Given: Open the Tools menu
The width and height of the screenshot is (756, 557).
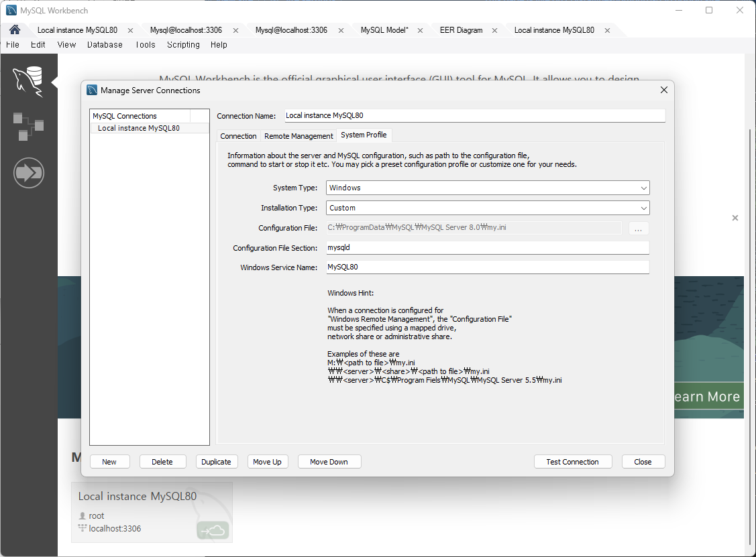Looking at the screenshot, I should [x=145, y=45].
